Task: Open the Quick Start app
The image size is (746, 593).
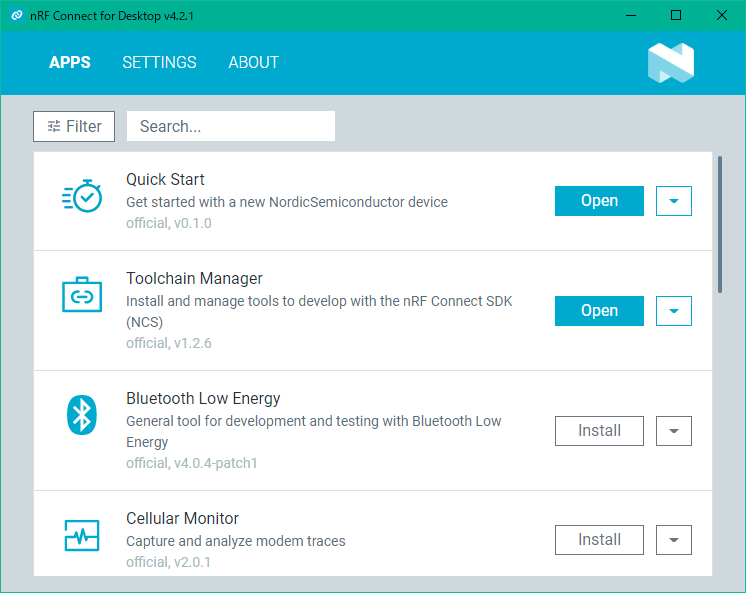Action: tap(599, 201)
